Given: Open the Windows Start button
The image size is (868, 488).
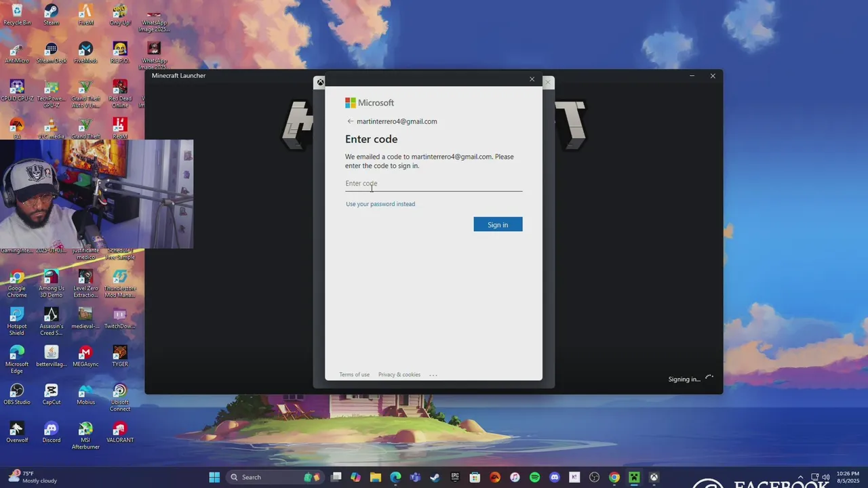Looking at the screenshot, I should (214, 477).
